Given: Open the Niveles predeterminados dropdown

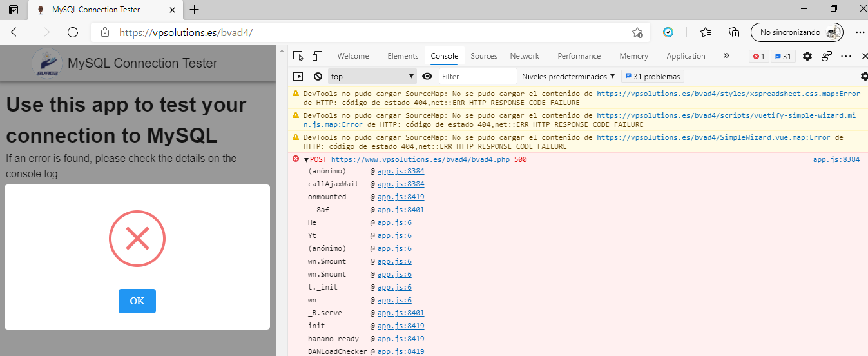Looking at the screenshot, I should [568, 76].
